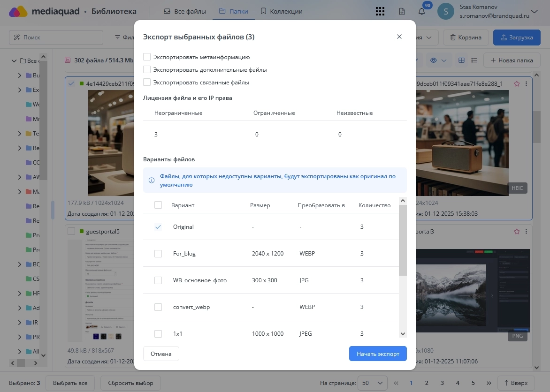Screen dimensions: 550x392
Task: Switch to grid view icon
Action: [x=462, y=60]
